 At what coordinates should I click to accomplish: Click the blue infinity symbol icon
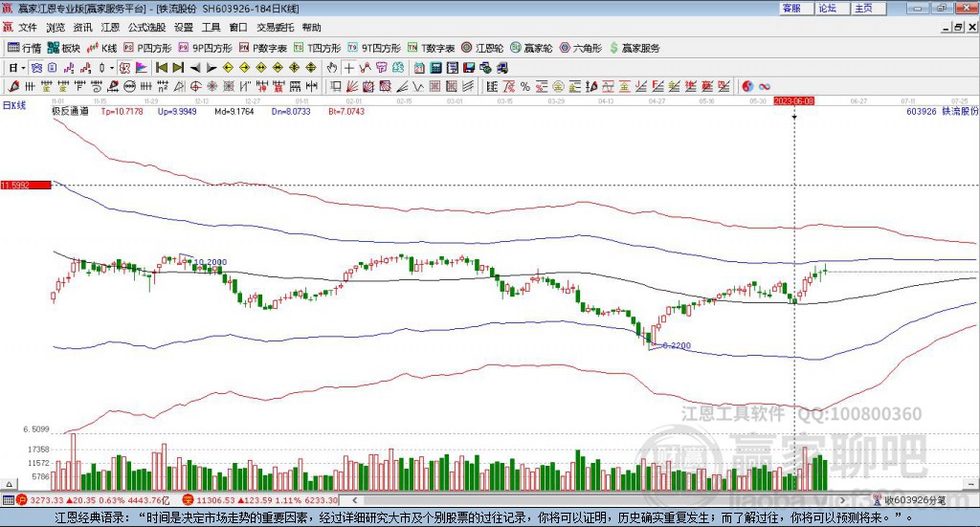coord(765,86)
